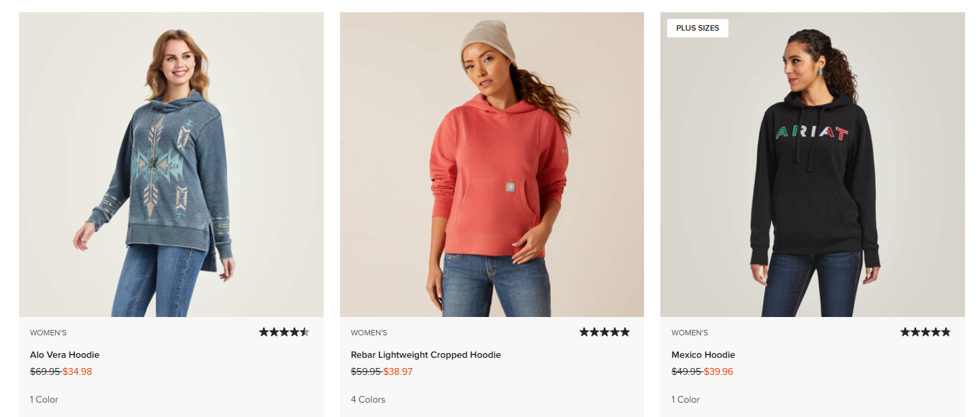View 4 Colors for the Rebar hoodie
Image resolution: width=980 pixels, height=417 pixels.
click(x=368, y=399)
